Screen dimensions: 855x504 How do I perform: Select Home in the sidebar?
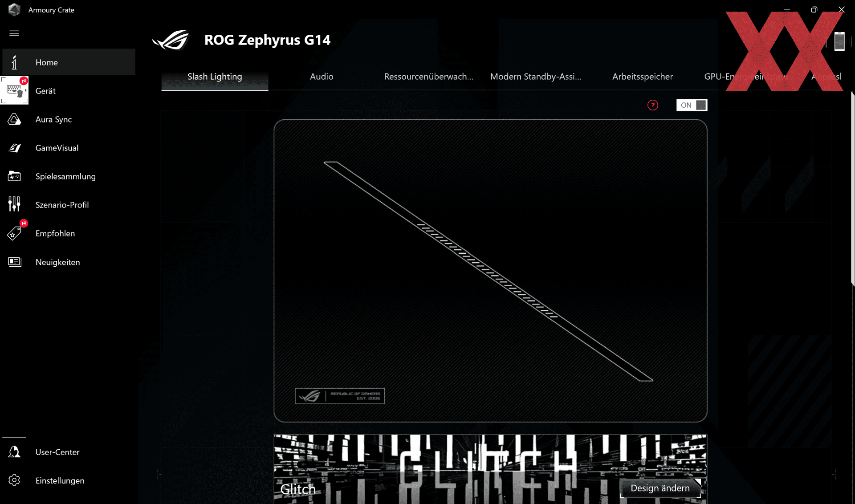[69, 62]
